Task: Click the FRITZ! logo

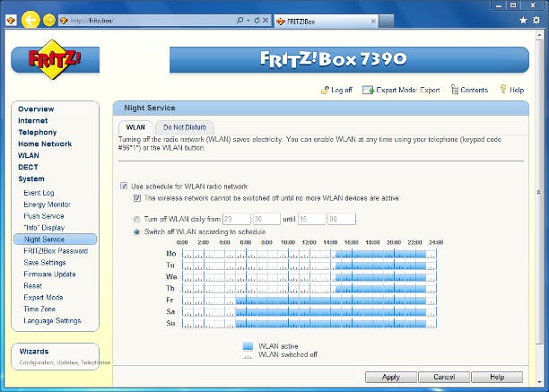Action: (x=55, y=59)
